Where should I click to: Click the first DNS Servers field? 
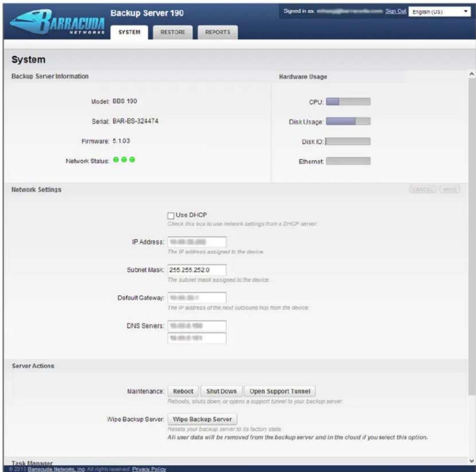[x=197, y=326]
